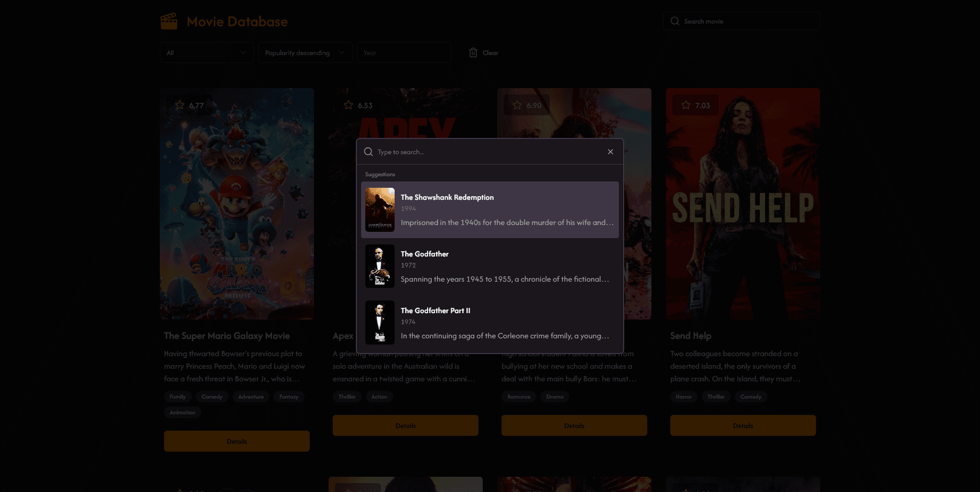980x492 pixels.
Task: Click the Send Help movie poster
Action: pyautogui.click(x=743, y=204)
